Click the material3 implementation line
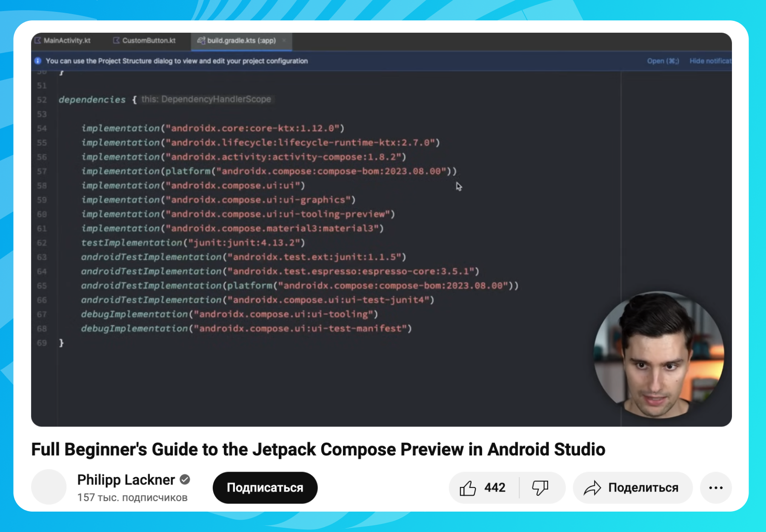The height and width of the screenshot is (532, 766). tap(232, 228)
